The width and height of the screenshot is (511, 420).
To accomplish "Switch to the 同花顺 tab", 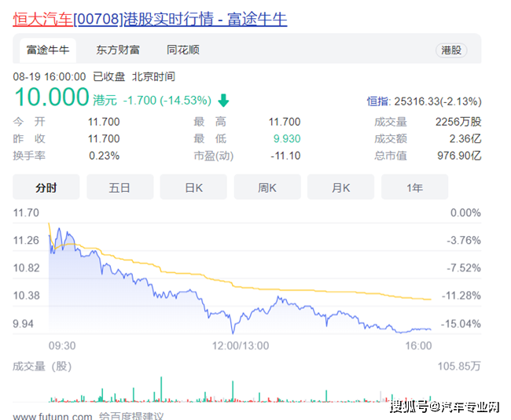I will pos(183,50).
